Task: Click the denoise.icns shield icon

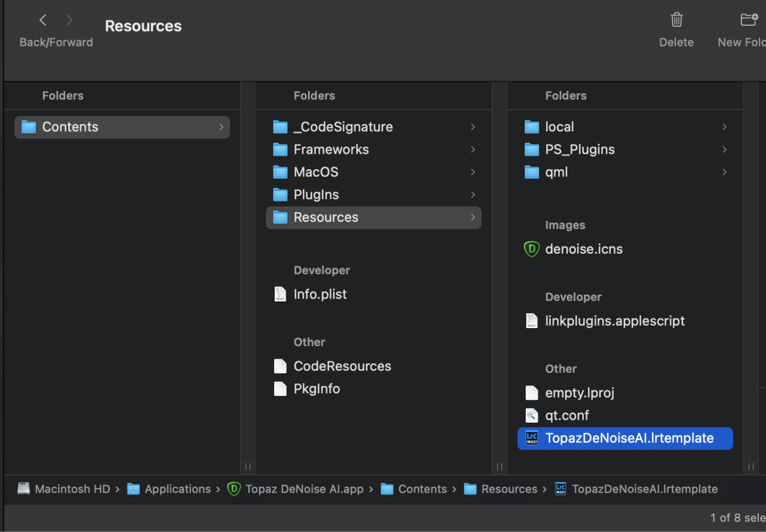Action: (532, 249)
